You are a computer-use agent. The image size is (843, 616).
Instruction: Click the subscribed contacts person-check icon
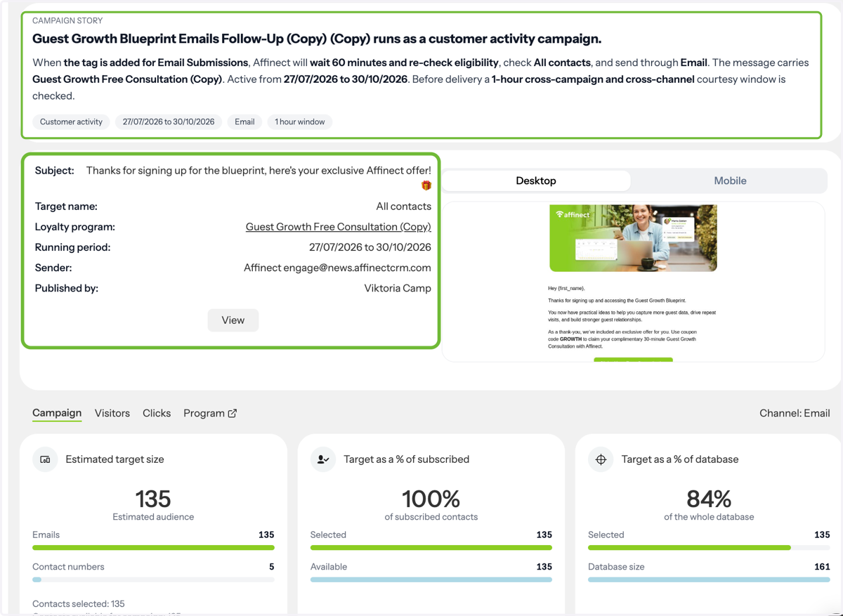323,459
